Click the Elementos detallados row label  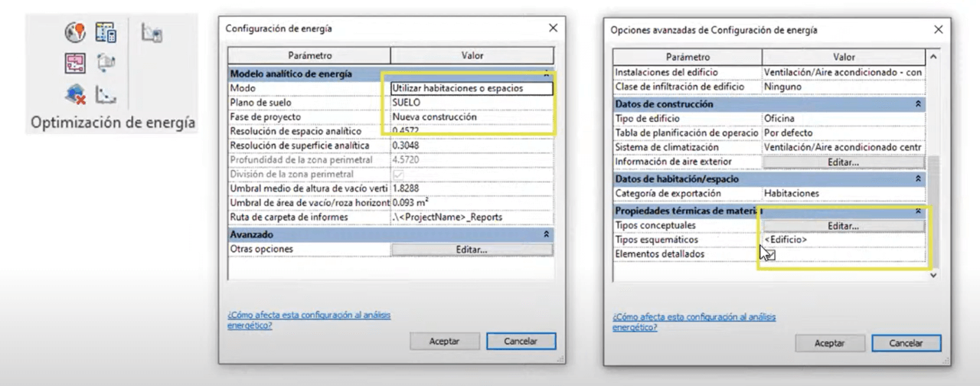(x=660, y=254)
